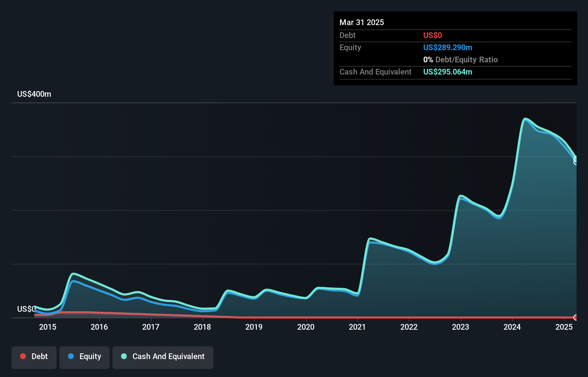Click the US$400m y-axis label
The height and width of the screenshot is (377, 588).
(34, 94)
